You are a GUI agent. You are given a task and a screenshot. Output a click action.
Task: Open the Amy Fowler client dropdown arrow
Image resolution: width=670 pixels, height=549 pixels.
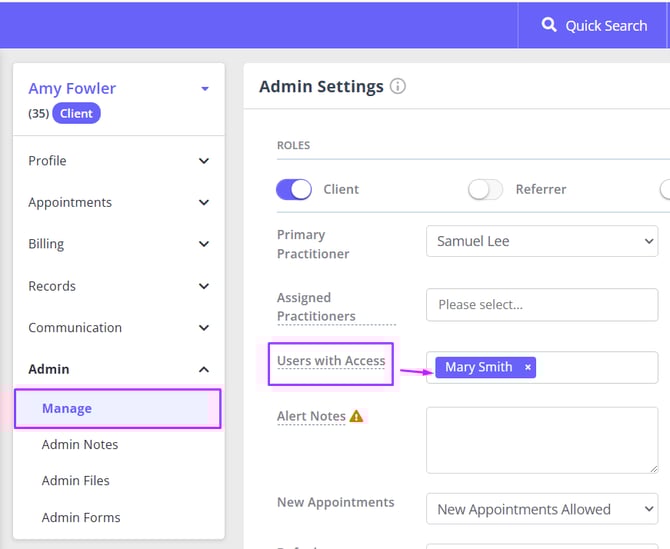[205, 89]
